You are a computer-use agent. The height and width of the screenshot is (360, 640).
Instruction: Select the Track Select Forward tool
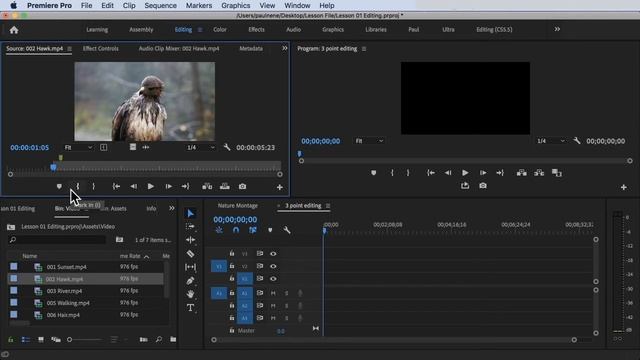(x=190, y=227)
